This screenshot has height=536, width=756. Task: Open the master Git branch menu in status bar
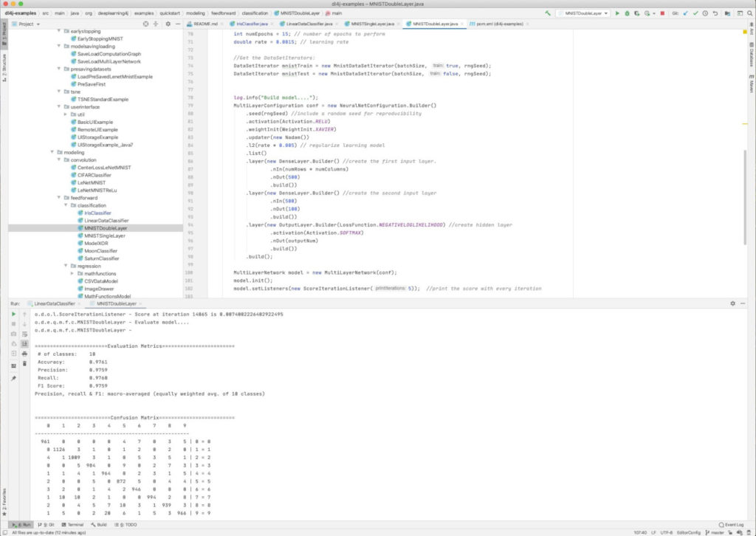pos(715,532)
